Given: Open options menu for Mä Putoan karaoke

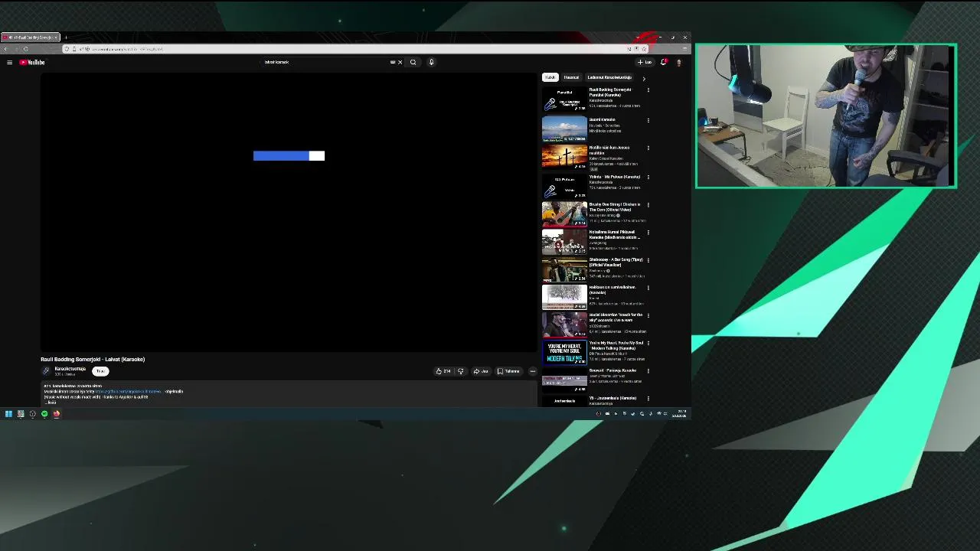Looking at the screenshot, I should [x=648, y=177].
